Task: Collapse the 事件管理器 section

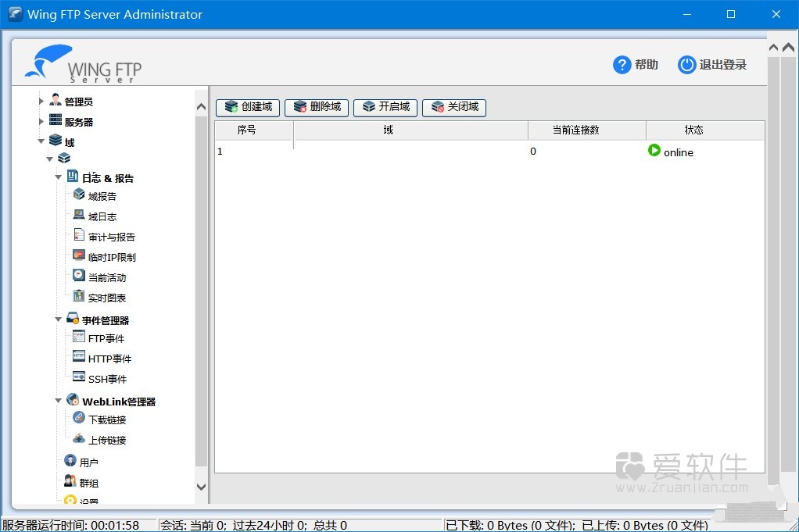Action: (x=58, y=320)
